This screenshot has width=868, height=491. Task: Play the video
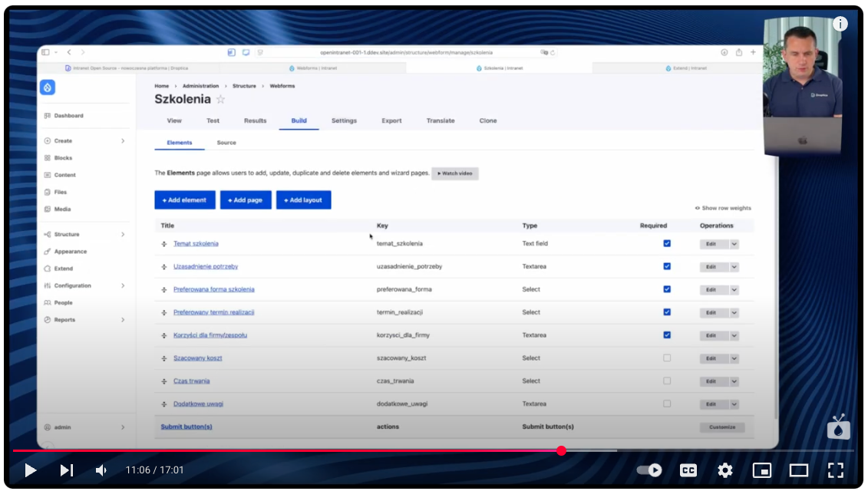click(31, 470)
